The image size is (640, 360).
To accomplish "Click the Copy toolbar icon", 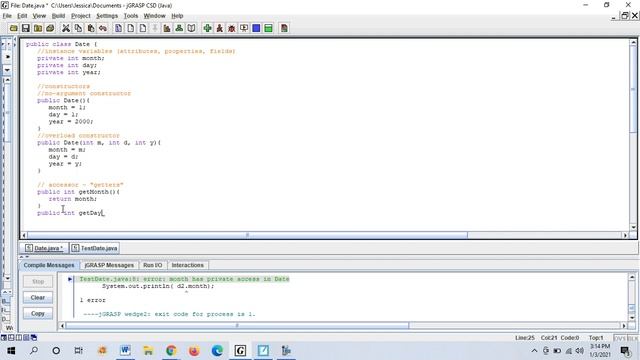I will [78, 28].
